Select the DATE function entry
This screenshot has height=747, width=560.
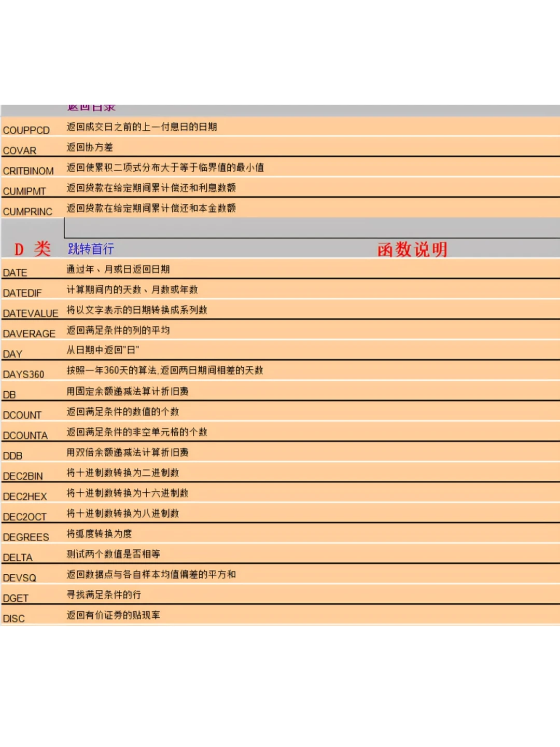[15, 272]
